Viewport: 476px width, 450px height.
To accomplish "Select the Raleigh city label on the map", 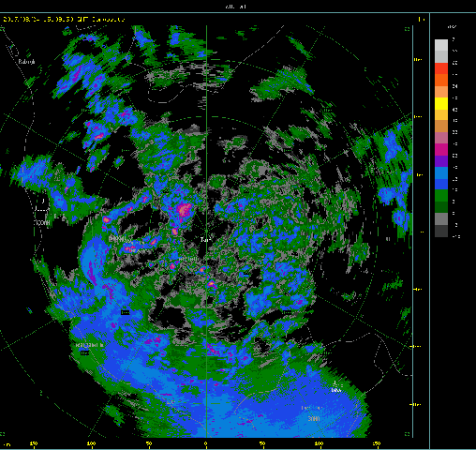I will pos(26,62).
